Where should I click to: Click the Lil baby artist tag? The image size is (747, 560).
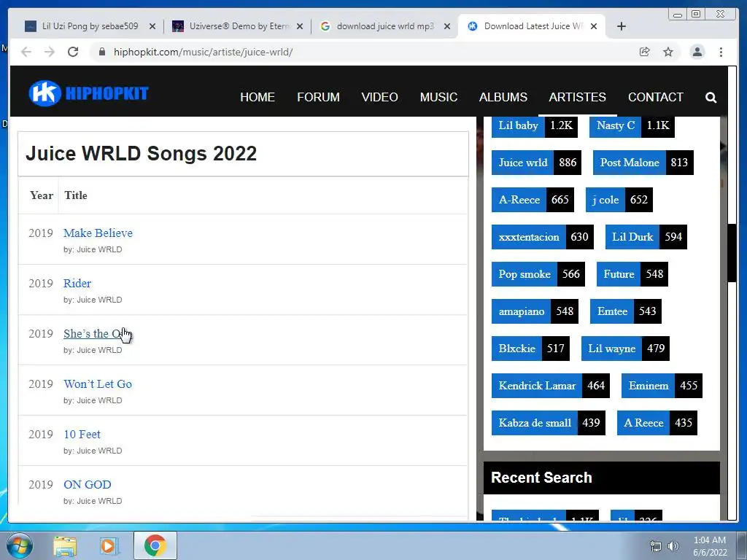tap(535, 125)
